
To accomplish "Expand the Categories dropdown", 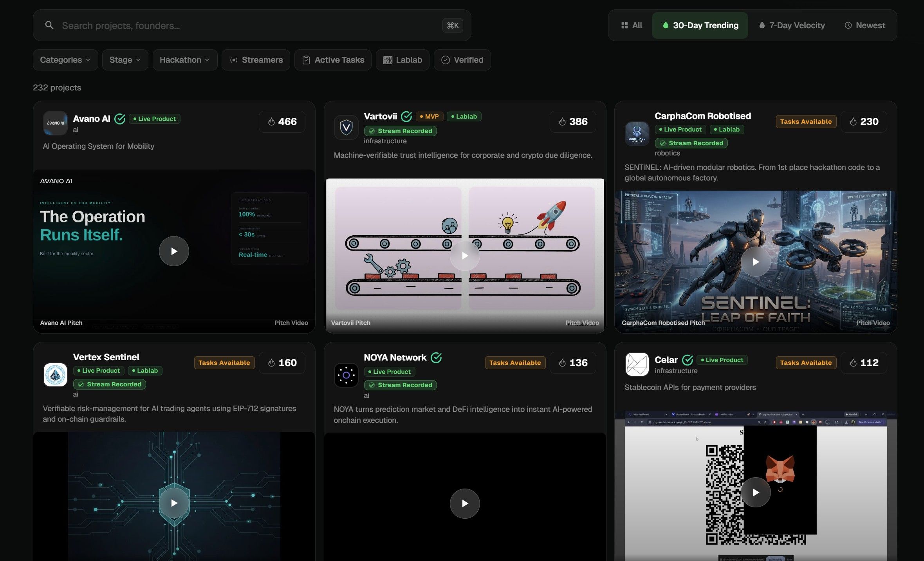I will point(65,60).
